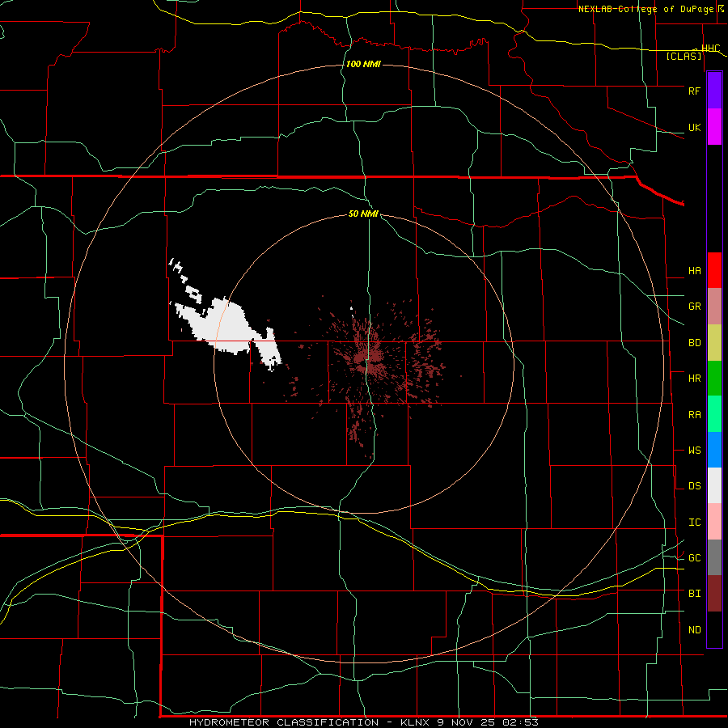Click the magenta UK color swatch
This screenshot has height=728, width=728.
(714, 127)
